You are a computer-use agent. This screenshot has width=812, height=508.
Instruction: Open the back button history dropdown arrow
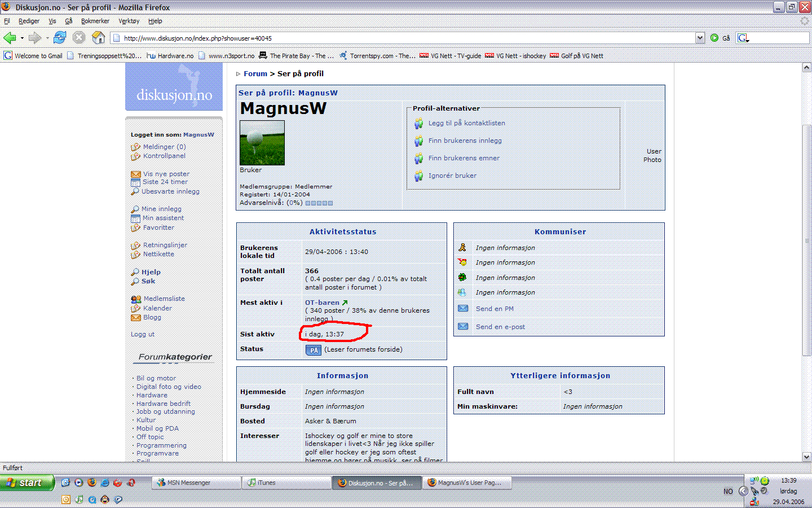(x=22, y=38)
